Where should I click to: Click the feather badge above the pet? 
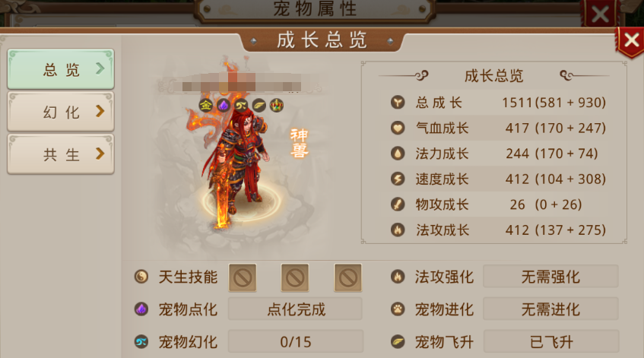[x=259, y=106]
